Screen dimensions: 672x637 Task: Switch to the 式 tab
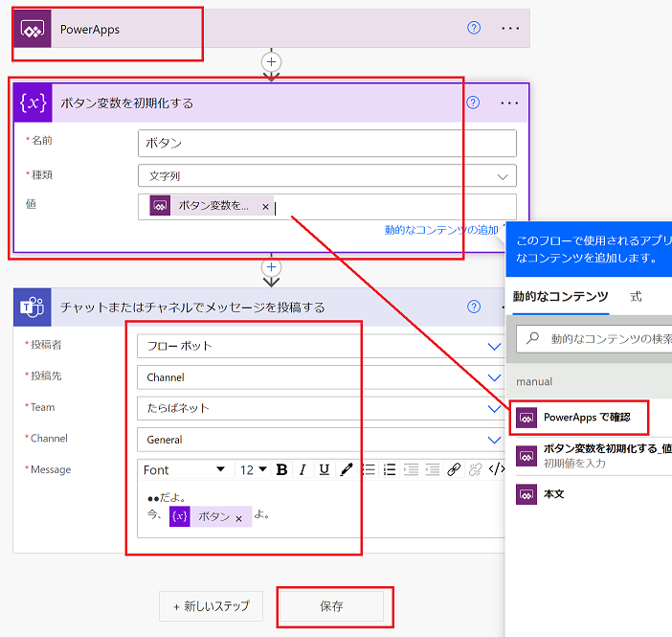[636, 297]
